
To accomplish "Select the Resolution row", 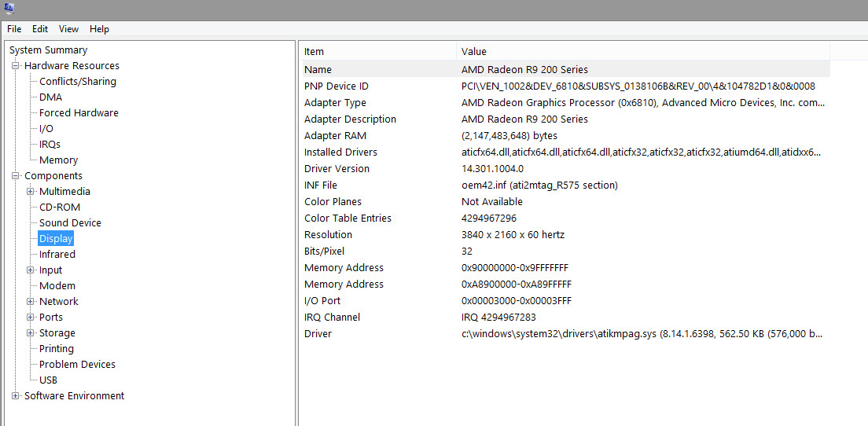I will 565,234.
